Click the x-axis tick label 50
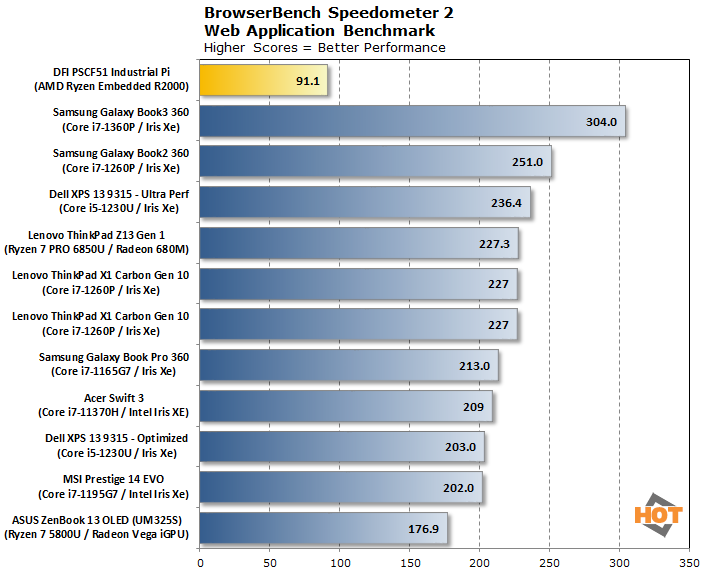Viewport: 708px width, 571px height. [270, 563]
